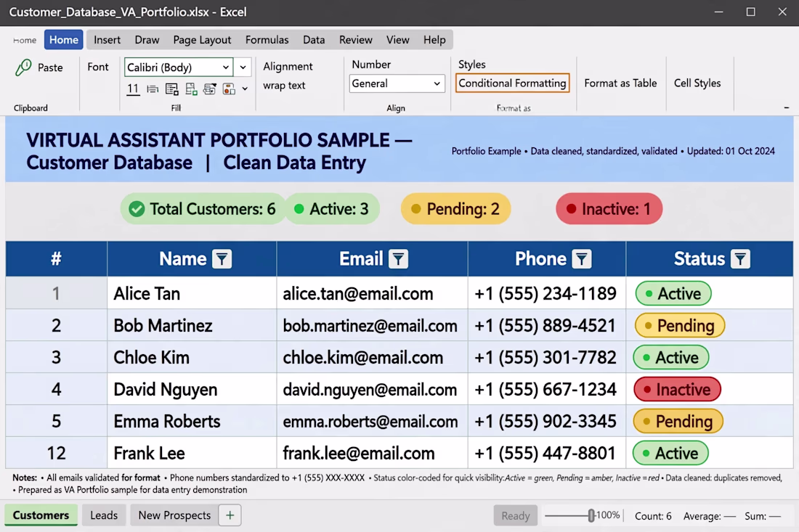
Task: Click the font size 11 field
Action: click(133, 89)
